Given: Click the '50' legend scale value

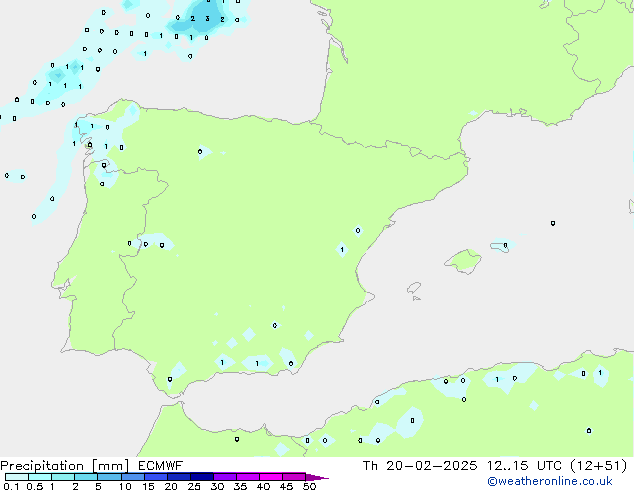Looking at the screenshot, I should (x=309, y=486).
